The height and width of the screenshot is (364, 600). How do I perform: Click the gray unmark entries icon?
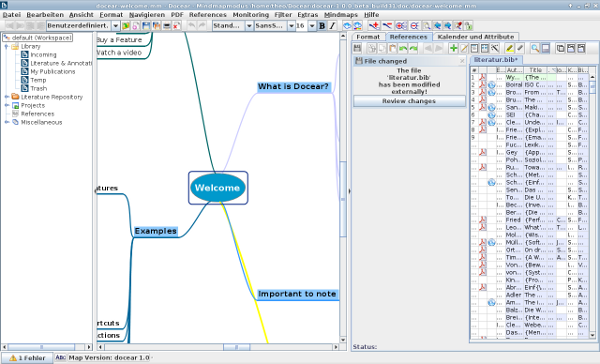(520, 48)
